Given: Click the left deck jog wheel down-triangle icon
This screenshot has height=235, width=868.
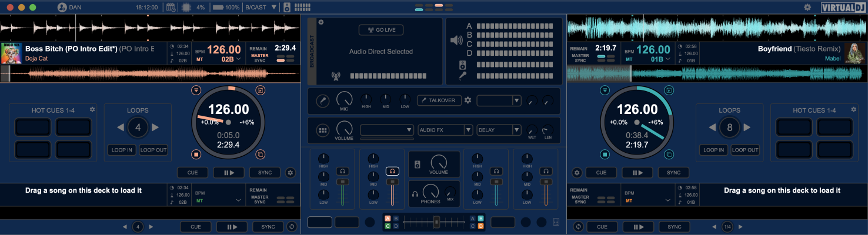Looking at the screenshot, I should (196, 90).
